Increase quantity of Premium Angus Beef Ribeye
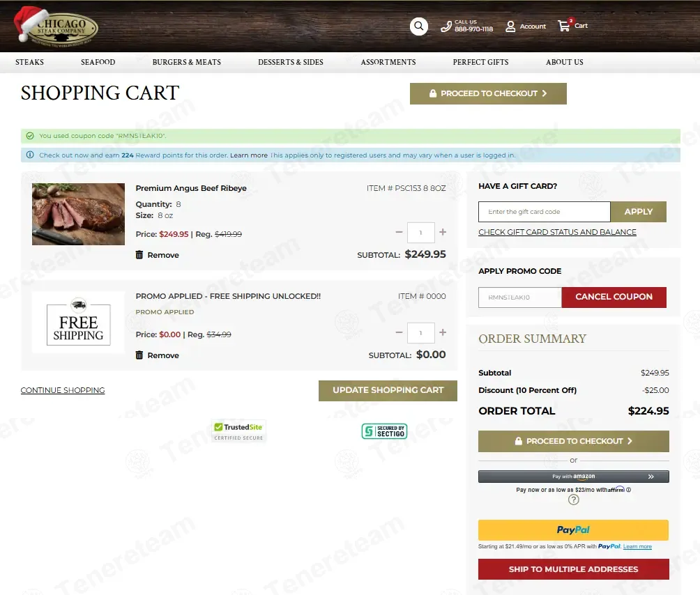Screen dimensions: 700x595 tap(443, 232)
